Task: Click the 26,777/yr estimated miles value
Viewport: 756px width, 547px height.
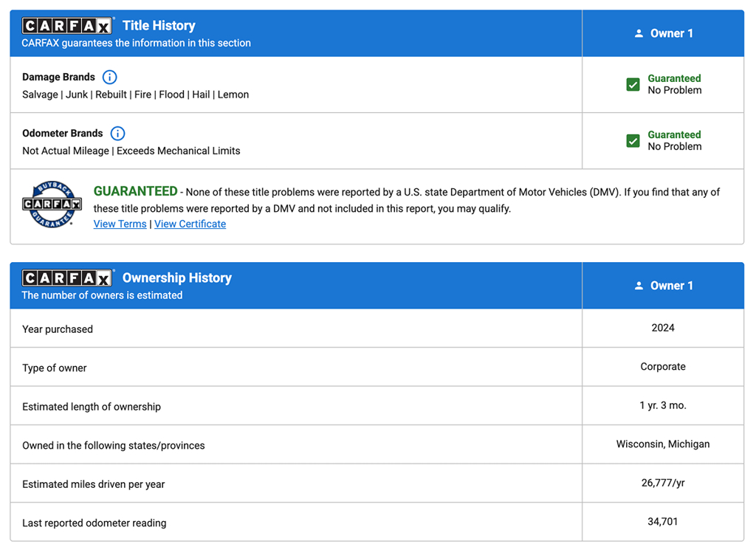Action: (x=662, y=483)
